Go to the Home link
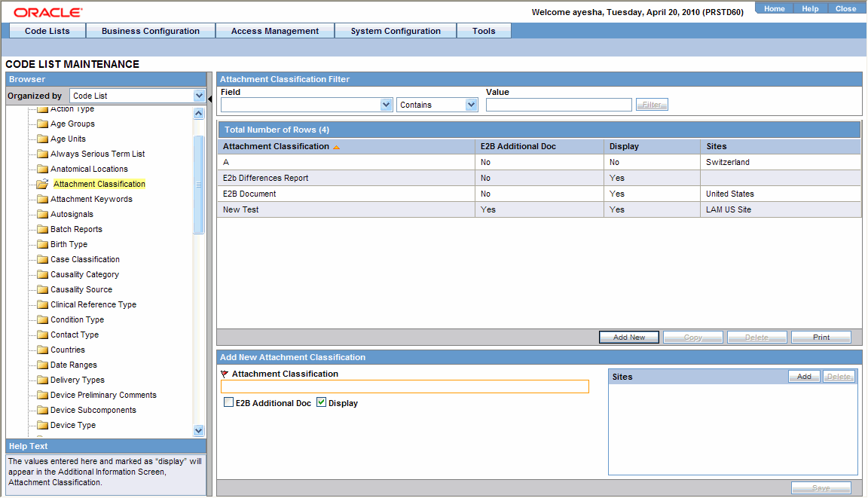 (775, 9)
